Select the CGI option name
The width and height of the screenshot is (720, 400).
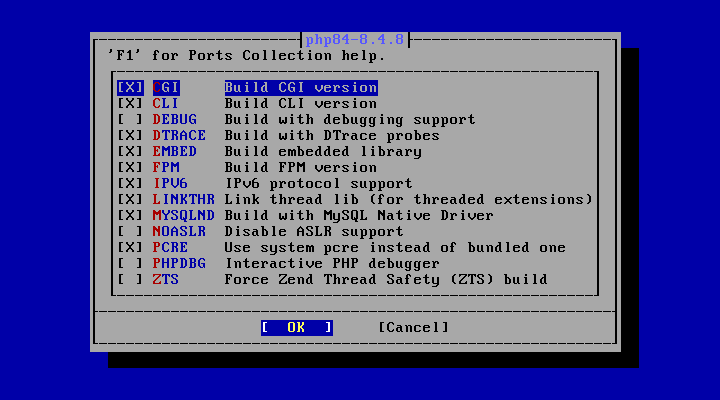coord(166,87)
